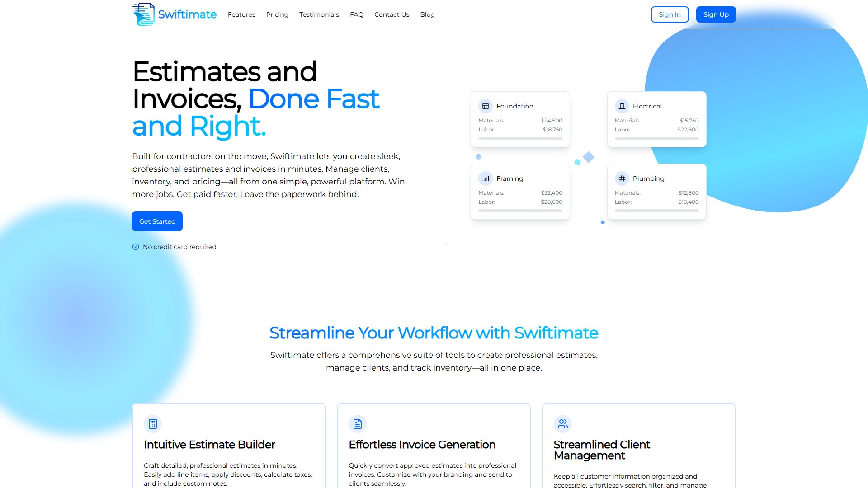Click the Plumbing card hash icon

pyautogui.click(x=622, y=178)
